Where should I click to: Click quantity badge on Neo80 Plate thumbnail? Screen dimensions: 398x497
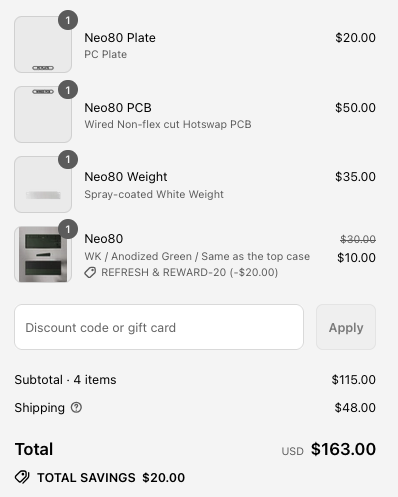(x=68, y=20)
